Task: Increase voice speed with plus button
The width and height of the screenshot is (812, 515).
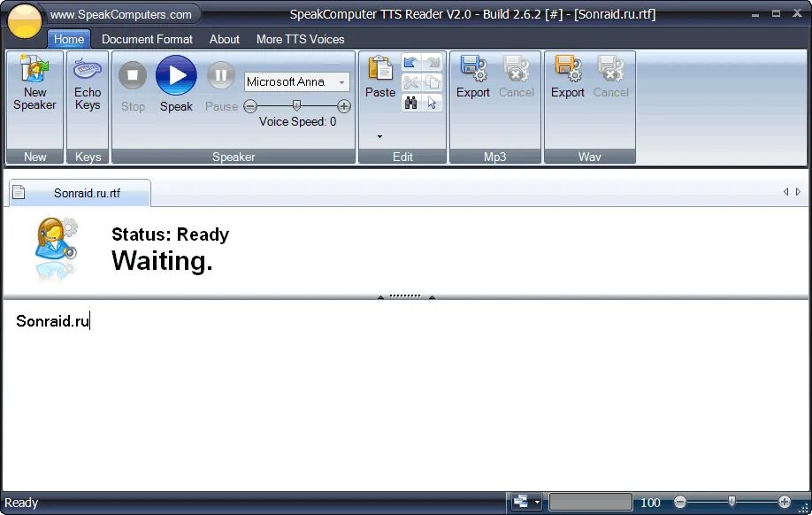Action: [344, 107]
